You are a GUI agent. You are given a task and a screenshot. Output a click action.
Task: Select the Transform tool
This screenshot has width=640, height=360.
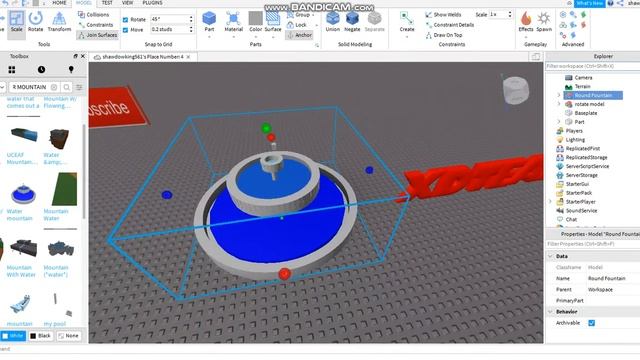click(x=59, y=22)
